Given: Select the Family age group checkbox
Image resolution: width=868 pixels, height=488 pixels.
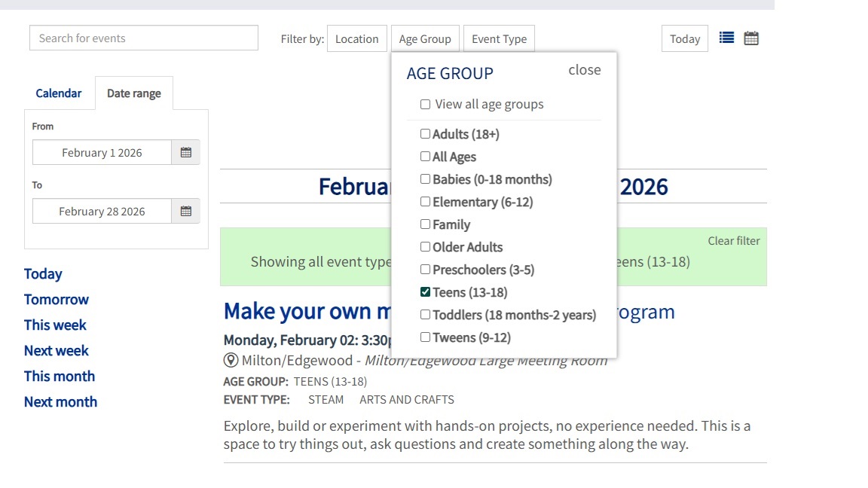Looking at the screenshot, I should click(426, 224).
